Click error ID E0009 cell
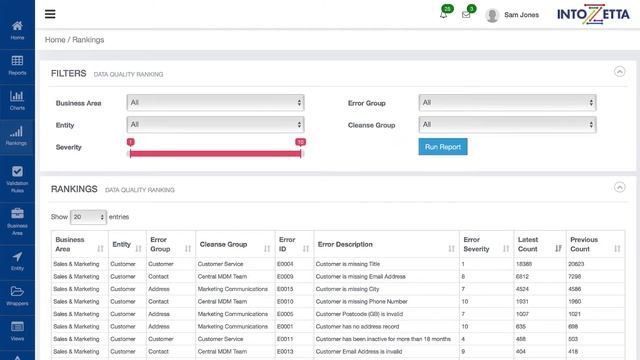This screenshot has height=360, width=640. point(285,276)
